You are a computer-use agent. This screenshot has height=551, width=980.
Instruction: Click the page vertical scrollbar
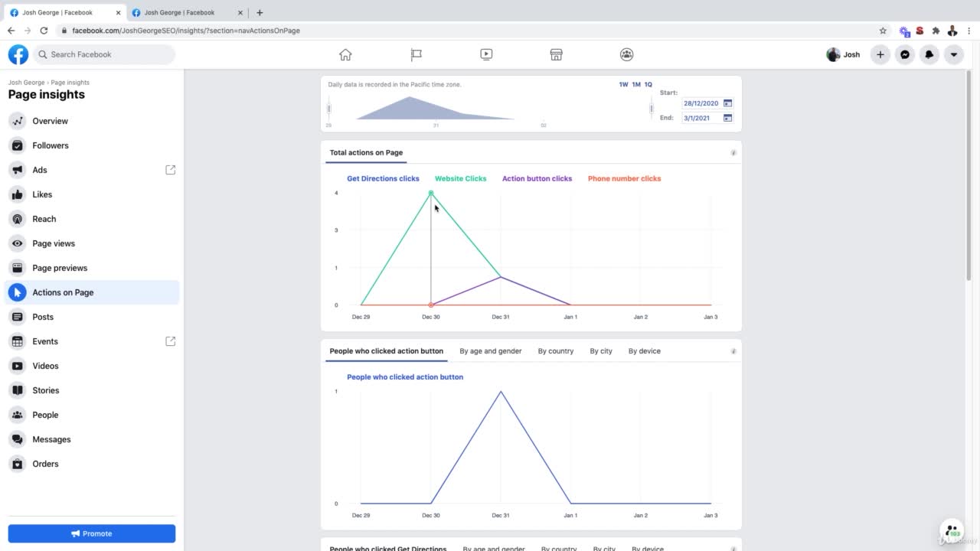tap(969, 174)
